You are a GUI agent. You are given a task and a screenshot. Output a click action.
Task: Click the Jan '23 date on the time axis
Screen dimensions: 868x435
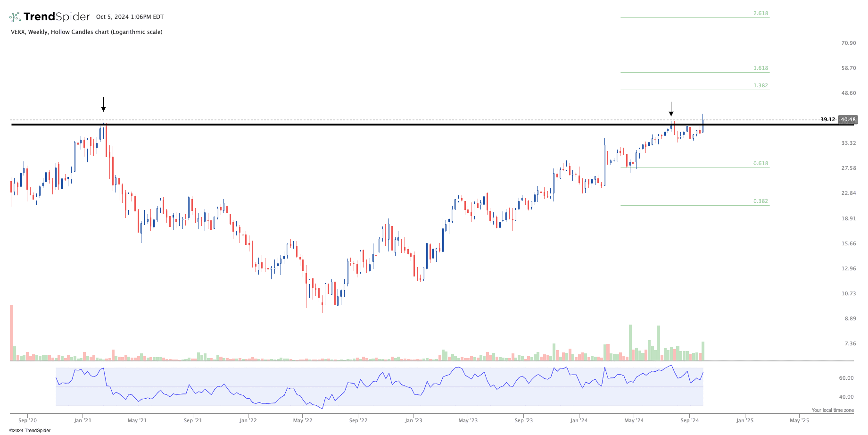coord(413,420)
